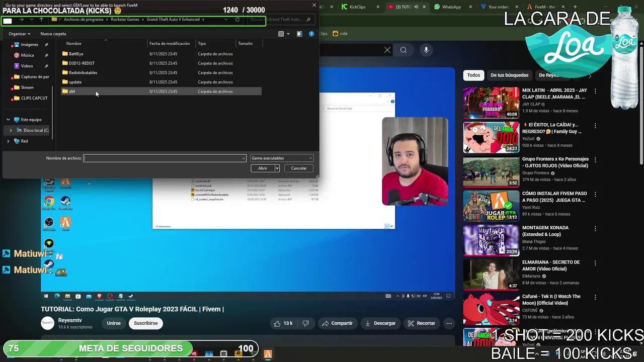Close the WhatsApp browser tab
This screenshot has height=362, width=644.
[470, 7]
